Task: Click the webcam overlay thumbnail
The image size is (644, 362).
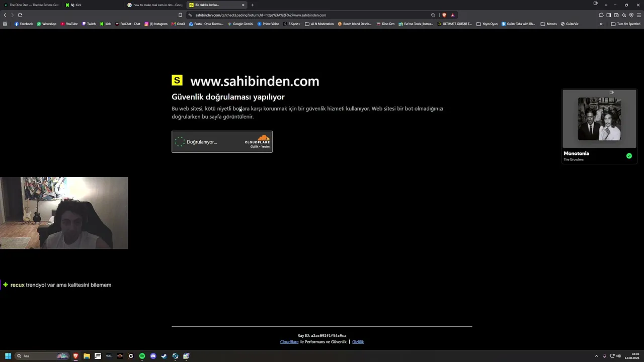Action: 64,213
